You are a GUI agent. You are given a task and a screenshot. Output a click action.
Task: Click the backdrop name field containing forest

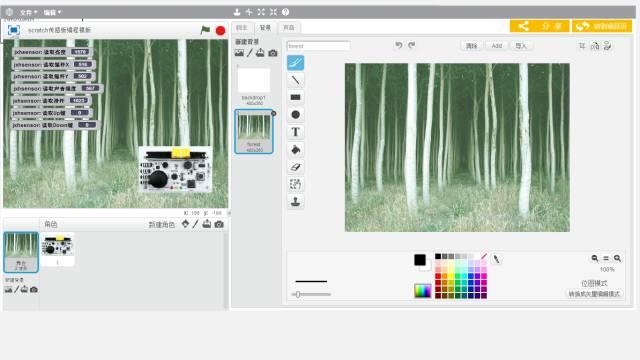[318, 46]
